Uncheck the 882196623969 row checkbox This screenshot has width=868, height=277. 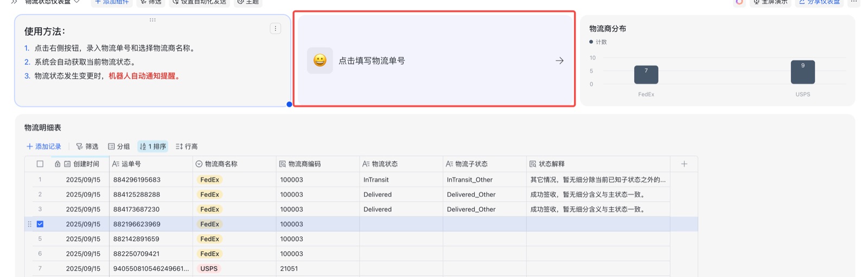coord(40,224)
